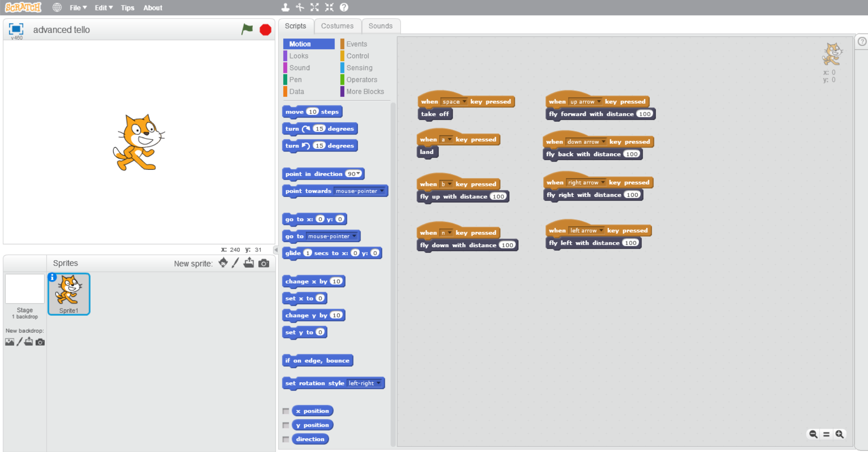Click the Block help question mark tool
The height and width of the screenshot is (452, 868).
coord(344,7)
